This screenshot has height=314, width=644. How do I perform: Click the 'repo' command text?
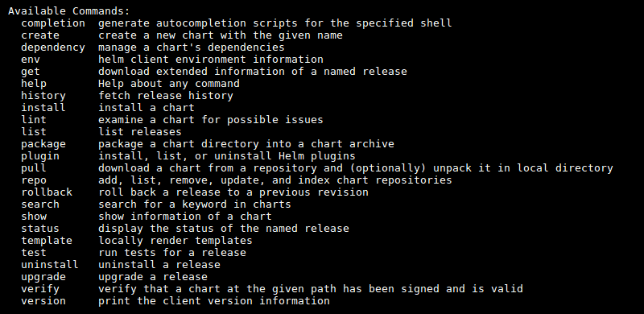pyautogui.click(x=34, y=180)
